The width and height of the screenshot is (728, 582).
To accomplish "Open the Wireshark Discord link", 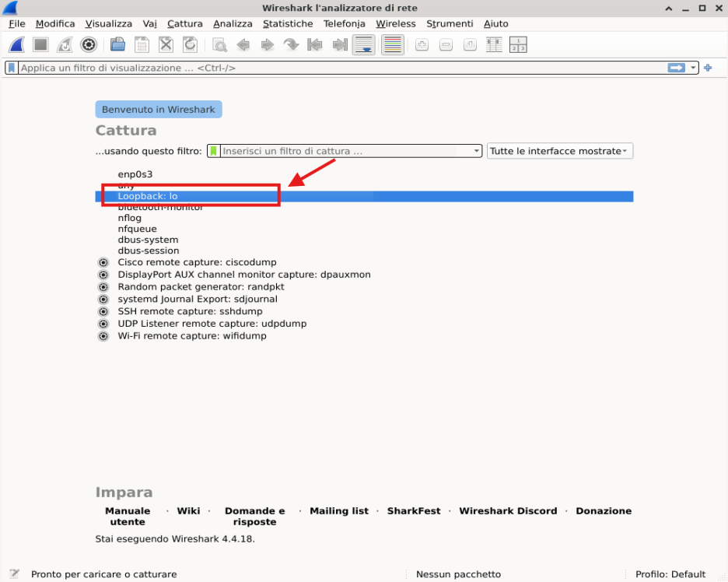I will coord(508,511).
